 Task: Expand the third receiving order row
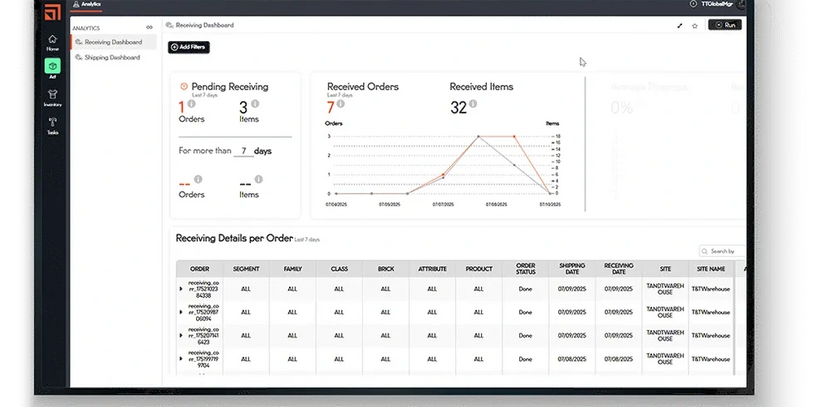click(181, 336)
